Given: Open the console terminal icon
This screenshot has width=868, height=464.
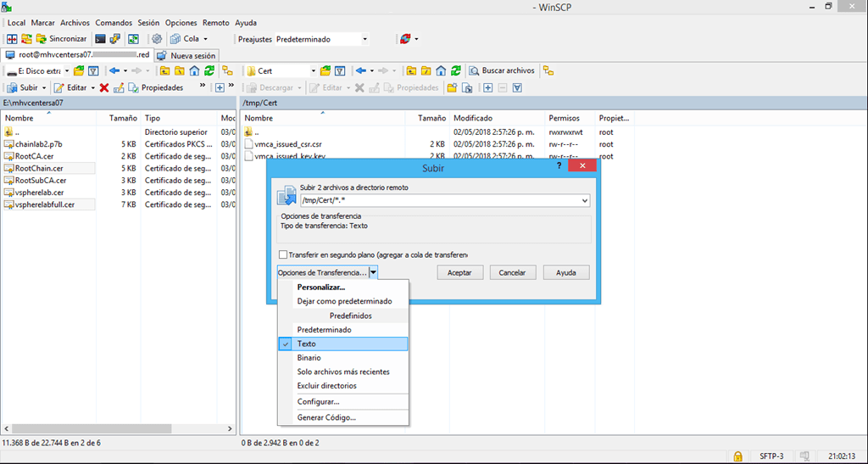Looking at the screenshot, I should 101,39.
